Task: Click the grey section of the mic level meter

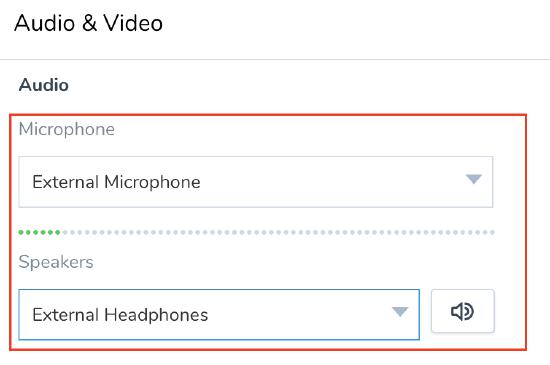Action: (279, 232)
